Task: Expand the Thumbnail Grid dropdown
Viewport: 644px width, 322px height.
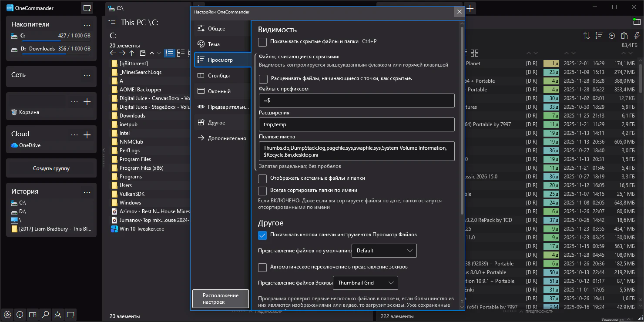Action: point(365,283)
